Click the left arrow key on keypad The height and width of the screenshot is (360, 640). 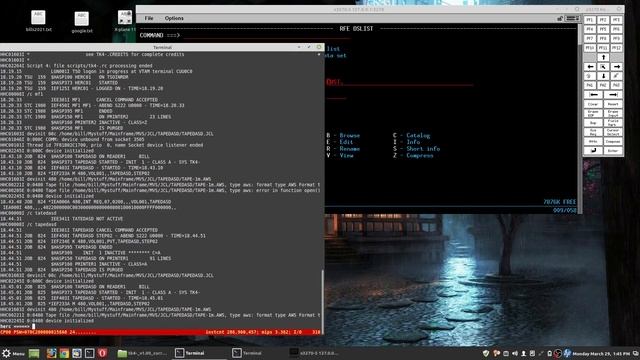[x=590, y=67]
